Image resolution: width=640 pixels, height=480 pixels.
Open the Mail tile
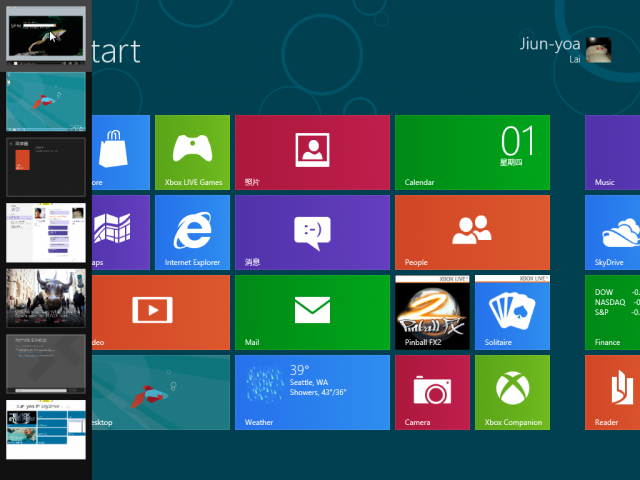(x=312, y=312)
